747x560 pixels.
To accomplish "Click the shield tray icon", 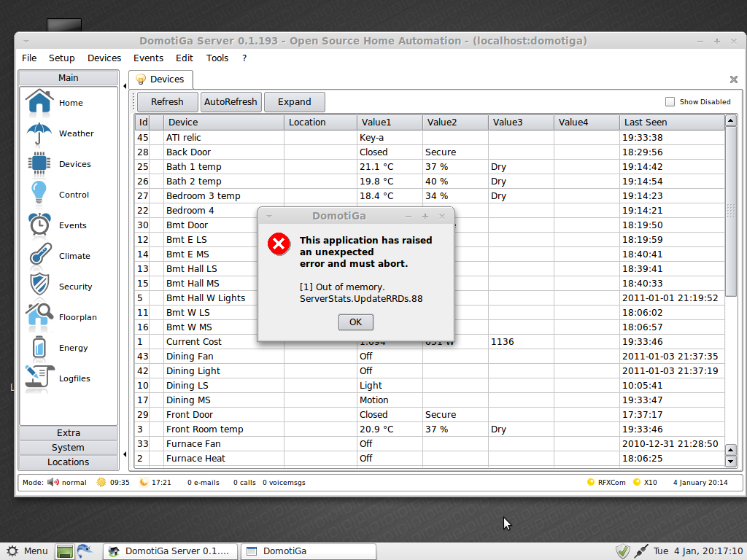I will (623, 551).
